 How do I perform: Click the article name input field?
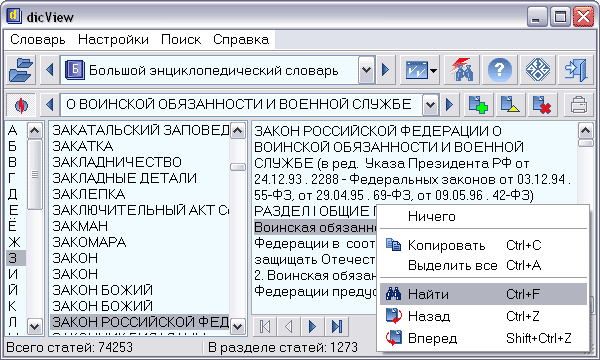tap(241, 104)
